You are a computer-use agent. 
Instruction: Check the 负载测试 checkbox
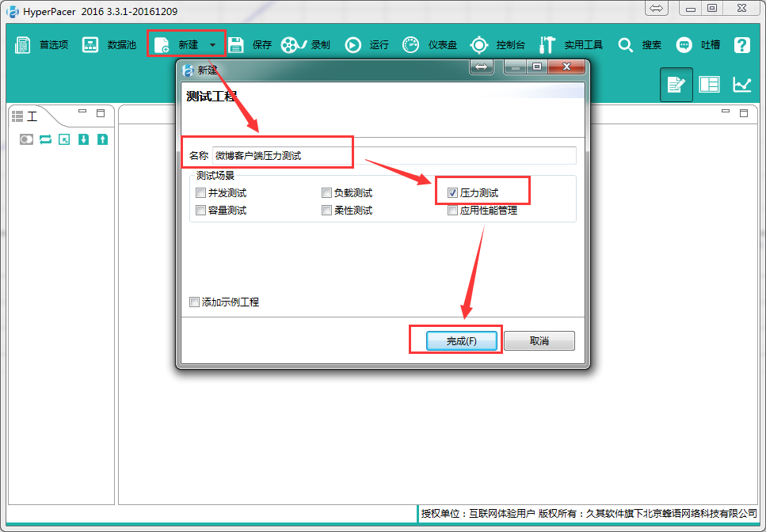pos(326,193)
